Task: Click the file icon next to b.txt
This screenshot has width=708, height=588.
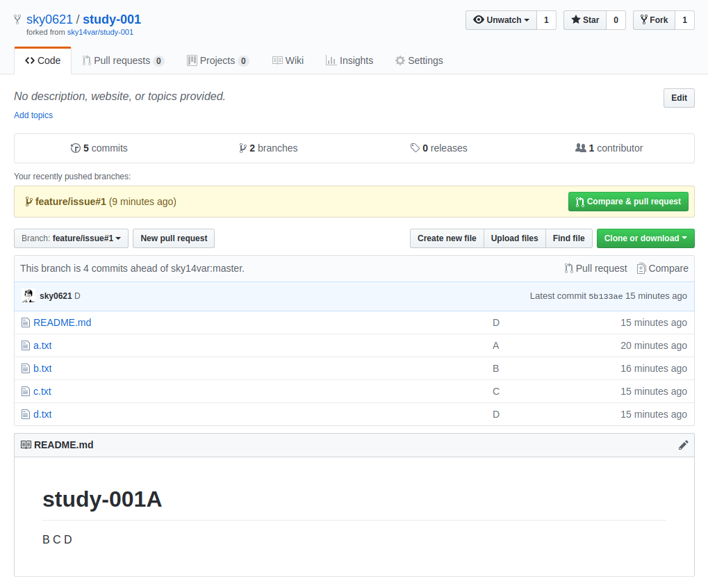Action: [x=26, y=368]
